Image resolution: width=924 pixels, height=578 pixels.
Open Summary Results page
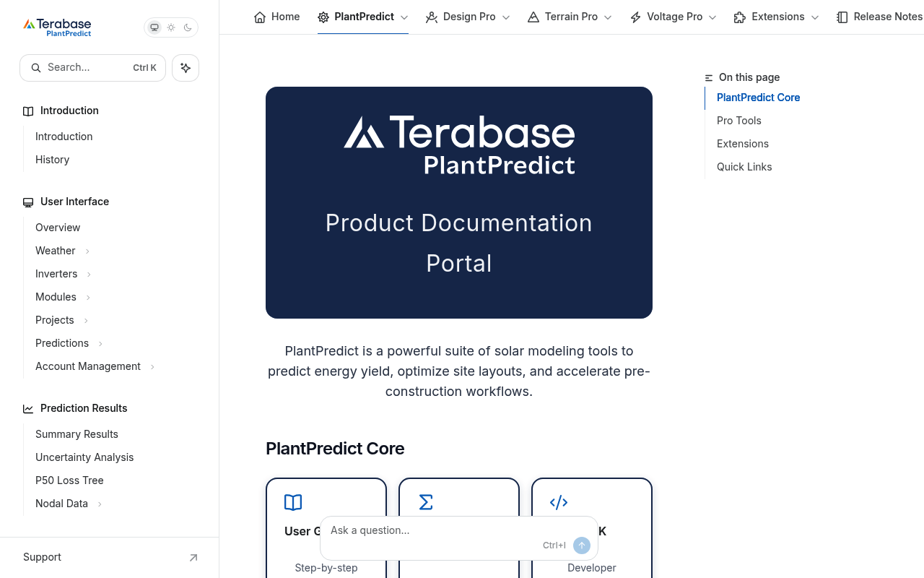tap(77, 434)
